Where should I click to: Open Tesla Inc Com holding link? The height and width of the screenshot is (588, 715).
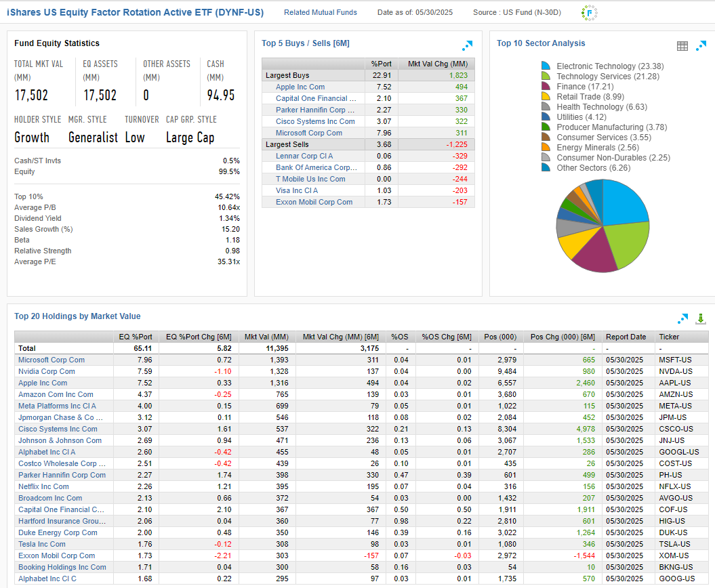pyautogui.click(x=42, y=544)
